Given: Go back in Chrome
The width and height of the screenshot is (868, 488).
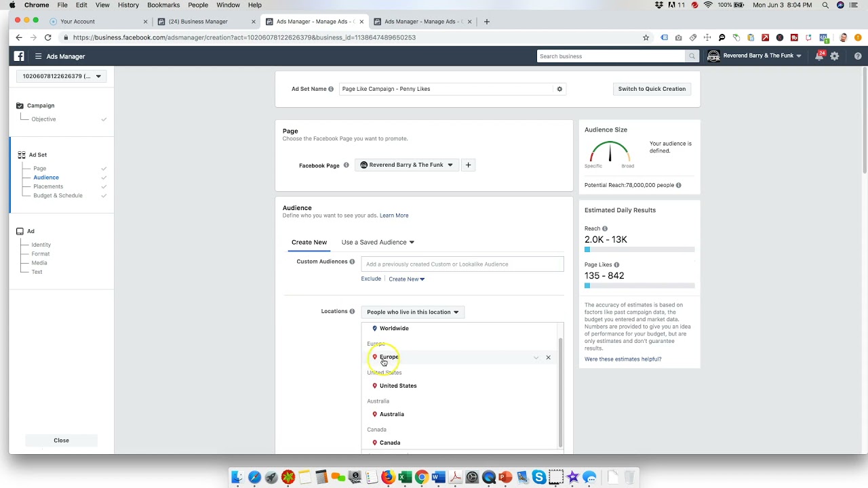Looking at the screenshot, I should tap(19, 37).
